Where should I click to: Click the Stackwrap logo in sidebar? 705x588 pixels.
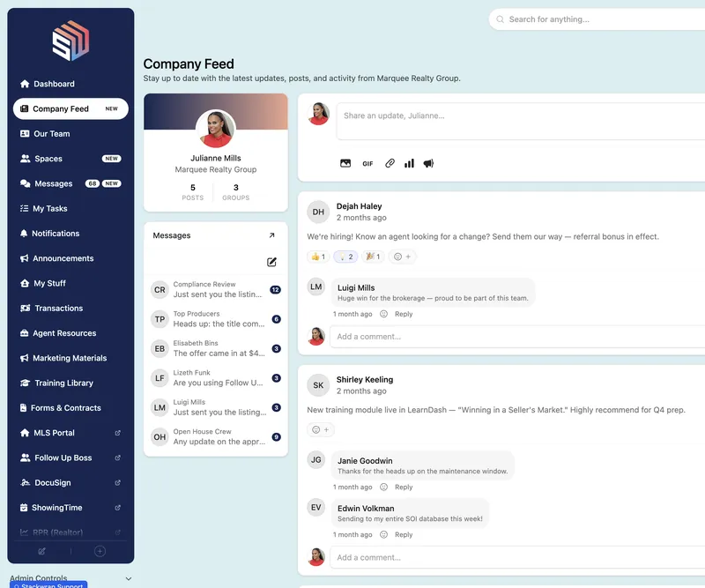(70, 41)
